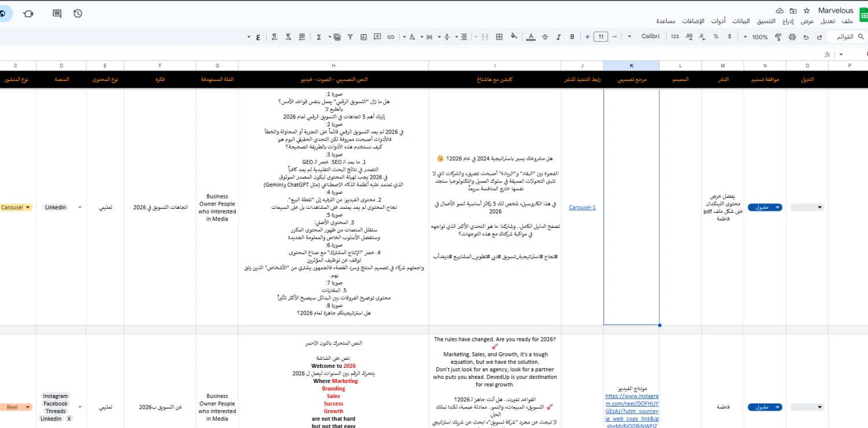Click the cell borders icon
This screenshot has width=868, height=428.
coord(499,36)
